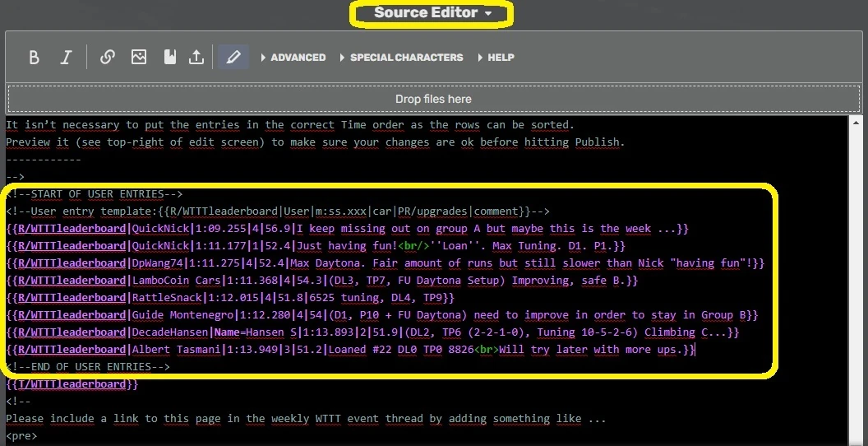
Task: Click the text 'START OF USER ENTRIES'
Action: pyautogui.click(x=98, y=194)
